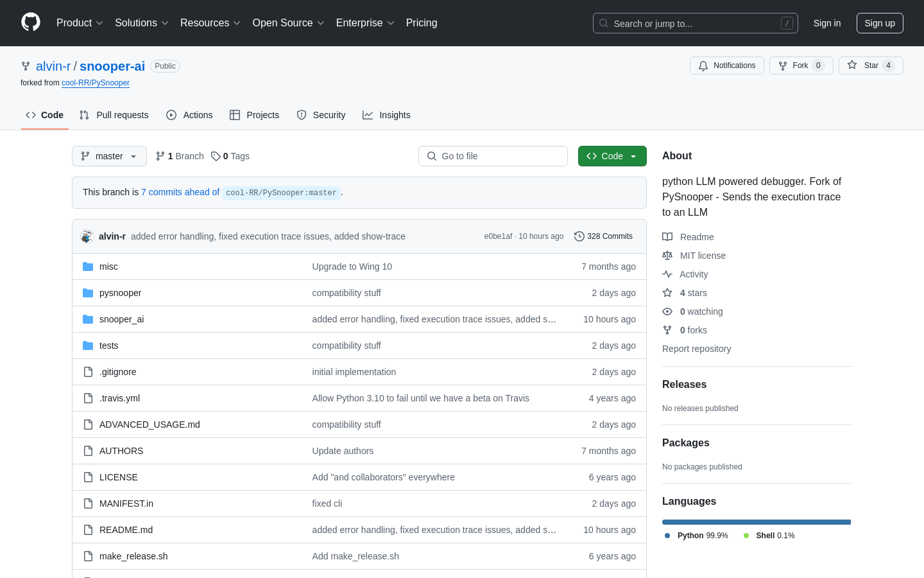The height and width of the screenshot is (578, 924).
Task: Expand the Resources menu
Action: click(x=210, y=23)
